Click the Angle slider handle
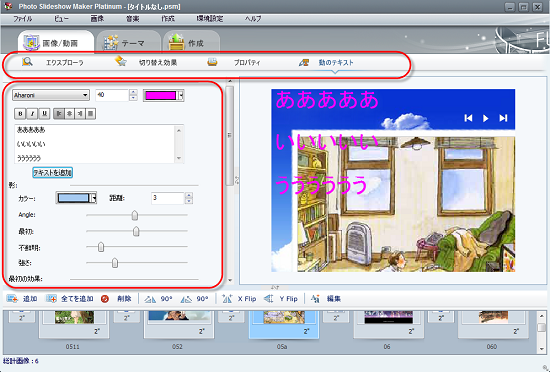Screen dimensions: 550x372 point(135,215)
